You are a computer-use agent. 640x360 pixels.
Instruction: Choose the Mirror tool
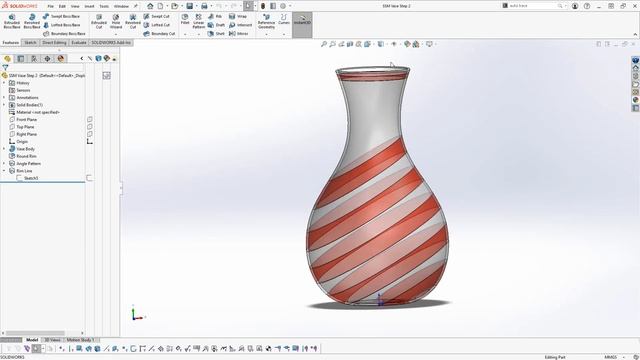click(238, 33)
